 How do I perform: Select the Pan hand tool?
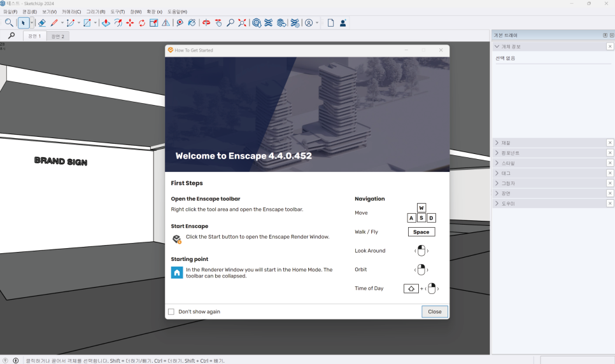tap(218, 23)
